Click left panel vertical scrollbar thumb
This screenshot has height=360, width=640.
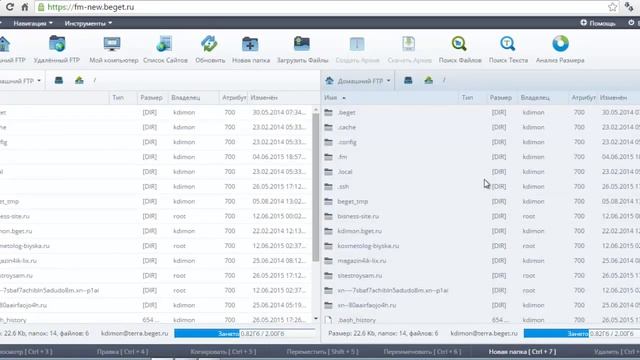pyautogui.click(x=316, y=188)
